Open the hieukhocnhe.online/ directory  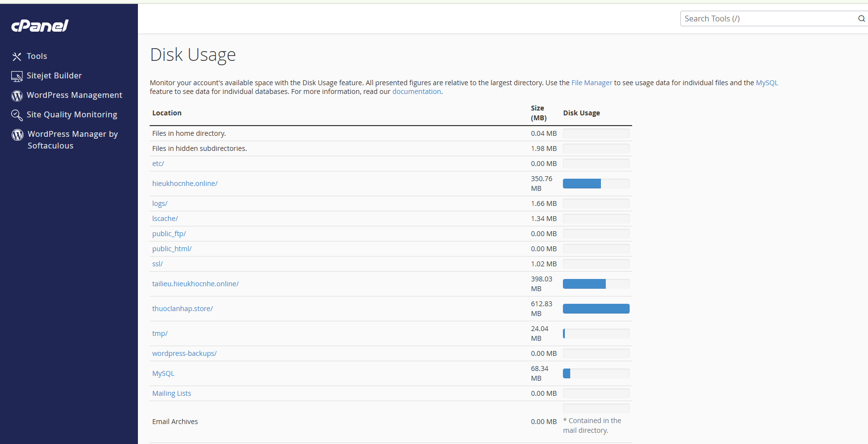coord(185,184)
